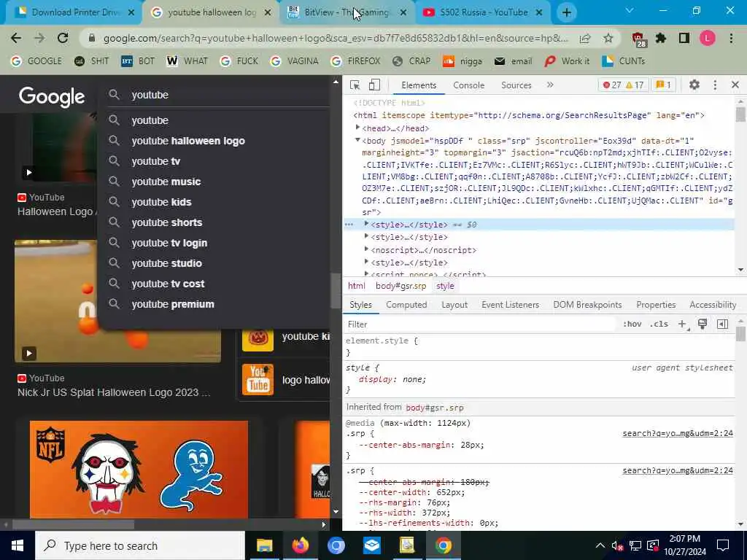Screen dimensions: 747x560
Task: Open the Work it bookmark
Action: pos(567,61)
